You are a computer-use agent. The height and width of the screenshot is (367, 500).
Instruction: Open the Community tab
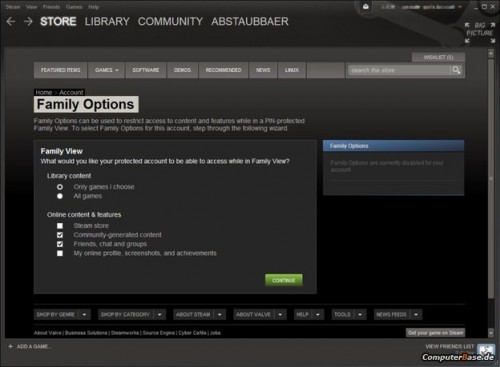170,22
